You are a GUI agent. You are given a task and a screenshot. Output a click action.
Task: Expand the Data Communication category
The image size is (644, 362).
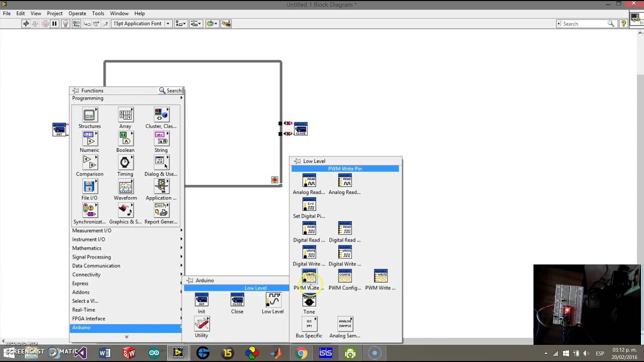click(x=127, y=265)
